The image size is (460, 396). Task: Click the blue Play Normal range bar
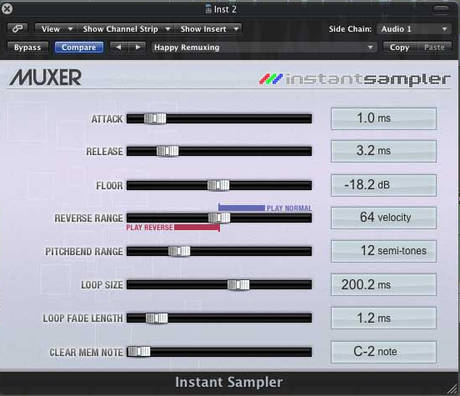pyautogui.click(x=242, y=208)
